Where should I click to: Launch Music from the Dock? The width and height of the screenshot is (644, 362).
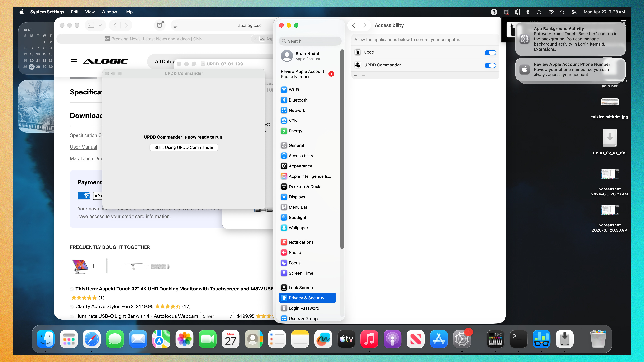pos(369,339)
